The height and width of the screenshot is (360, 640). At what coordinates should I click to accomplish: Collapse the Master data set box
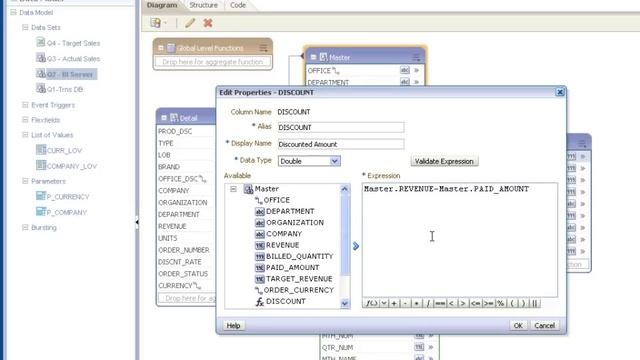tap(313, 57)
